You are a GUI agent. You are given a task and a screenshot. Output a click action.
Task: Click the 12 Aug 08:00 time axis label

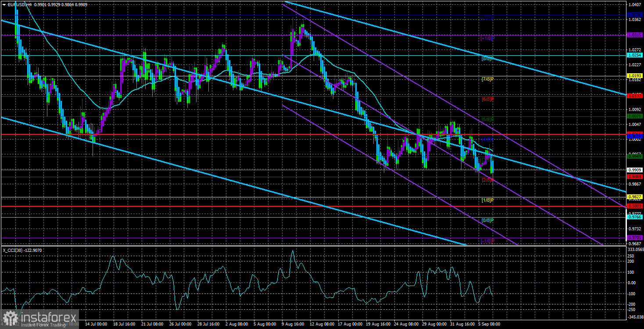[322, 324]
